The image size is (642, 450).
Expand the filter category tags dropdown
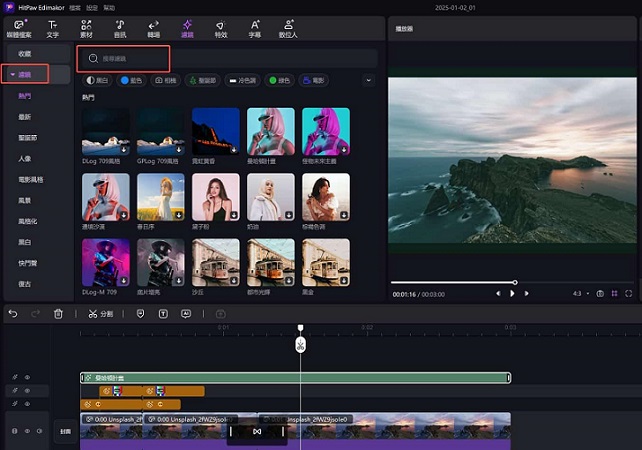(x=368, y=79)
